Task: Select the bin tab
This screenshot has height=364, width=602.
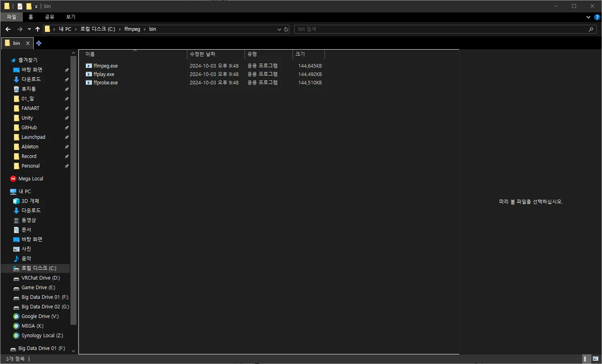Action: click(16, 43)
